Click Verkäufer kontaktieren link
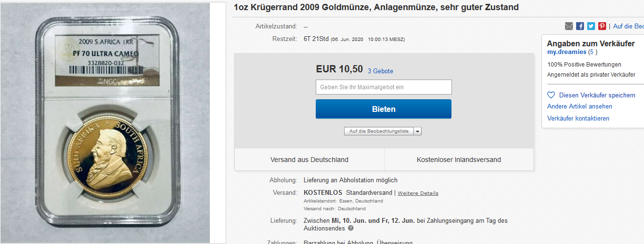 click(x=578, y=119)
